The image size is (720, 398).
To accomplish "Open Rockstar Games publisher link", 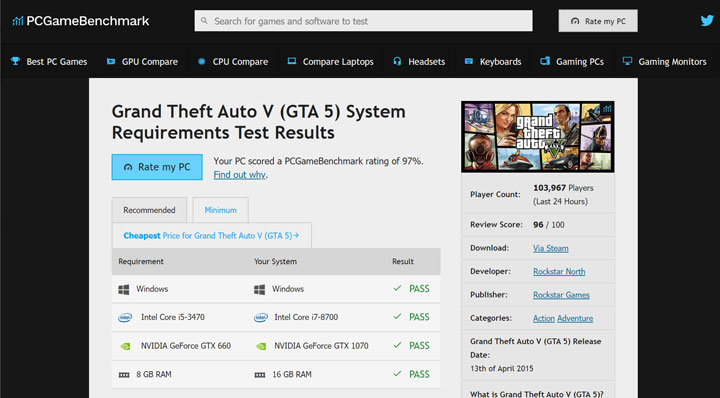I will pyautogui.click(x=561, y=295).
